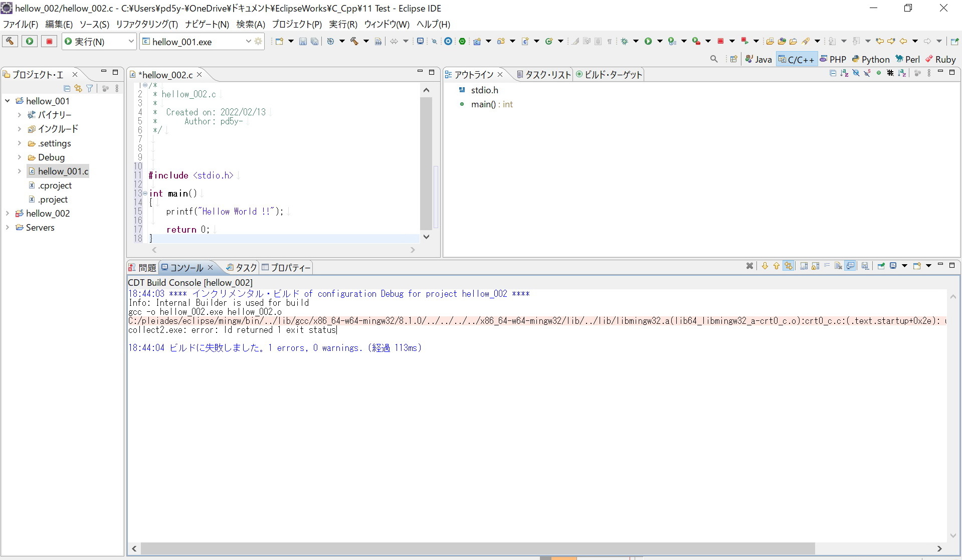The image size is (962, 560).
Task: Open the プロジェクト(P) menu
Action: [297, 24]
